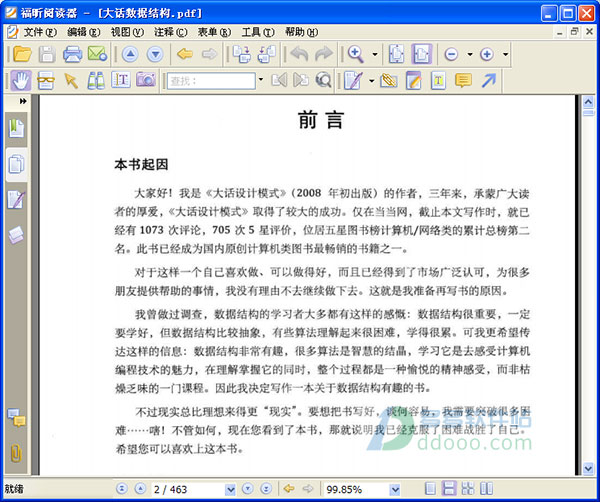Go to previous view with the yellow left arrow
The height and width of the screenshot is (502, 600).
(185, 54)
